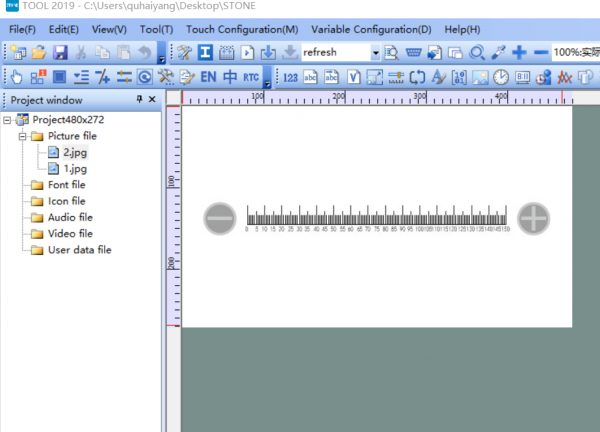Image resolution: width=600 pixels, height=432 pixels.
Task: Open the Variable Configuration(D) menu
Action: 371,29
